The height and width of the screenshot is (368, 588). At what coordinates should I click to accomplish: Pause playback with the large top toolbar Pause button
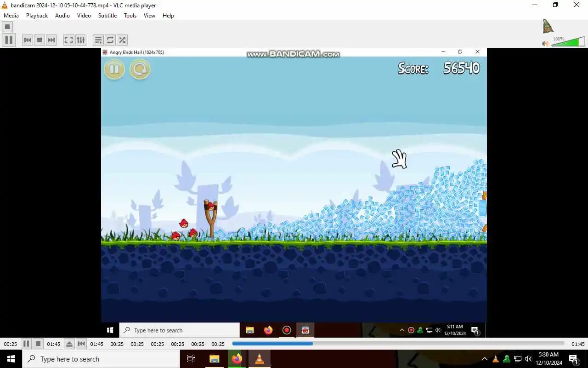[x=8, y=40]
